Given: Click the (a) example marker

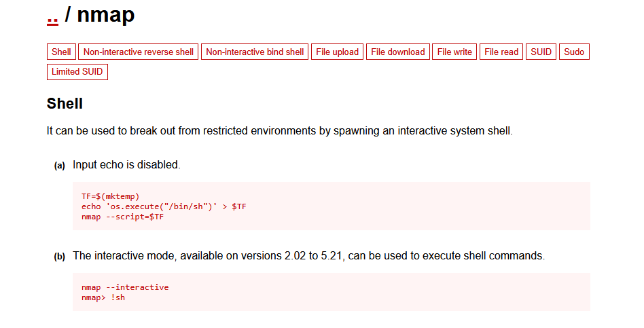Looking at the screenshot, I should (x=60, y=166).
